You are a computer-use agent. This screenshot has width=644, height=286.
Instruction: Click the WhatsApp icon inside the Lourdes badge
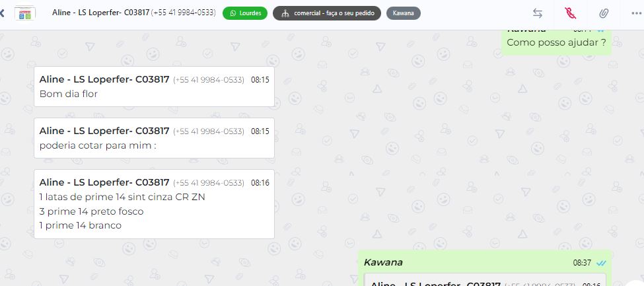(233, 13)
